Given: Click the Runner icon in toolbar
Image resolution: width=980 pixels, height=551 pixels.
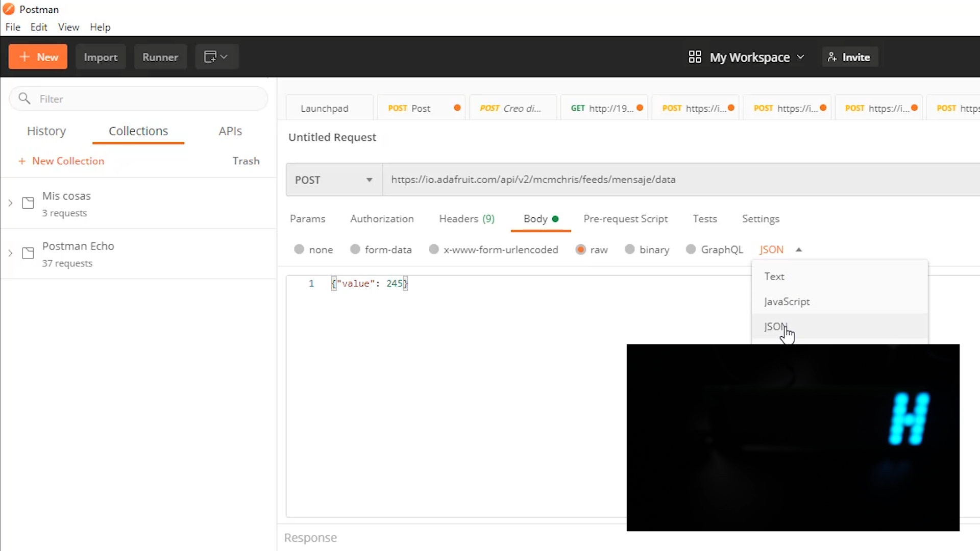Looking at the screenshot, I should (160, 57).
